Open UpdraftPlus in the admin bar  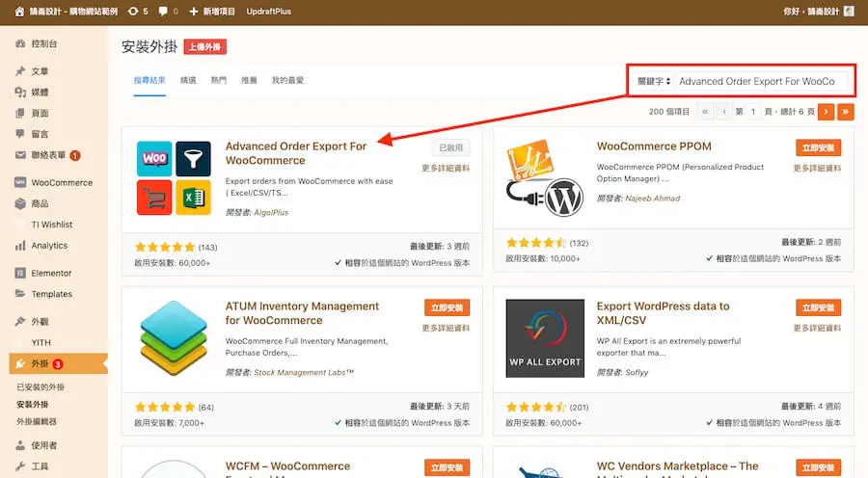[x=268, y=11]
